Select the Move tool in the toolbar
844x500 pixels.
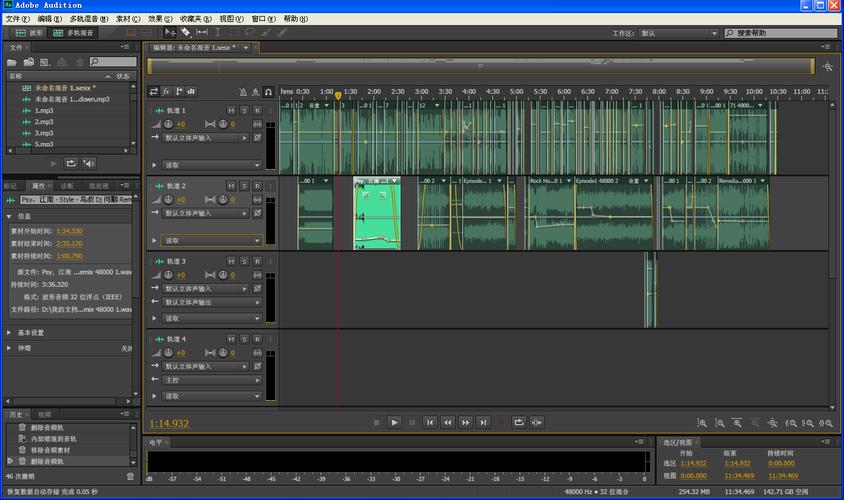171,32
